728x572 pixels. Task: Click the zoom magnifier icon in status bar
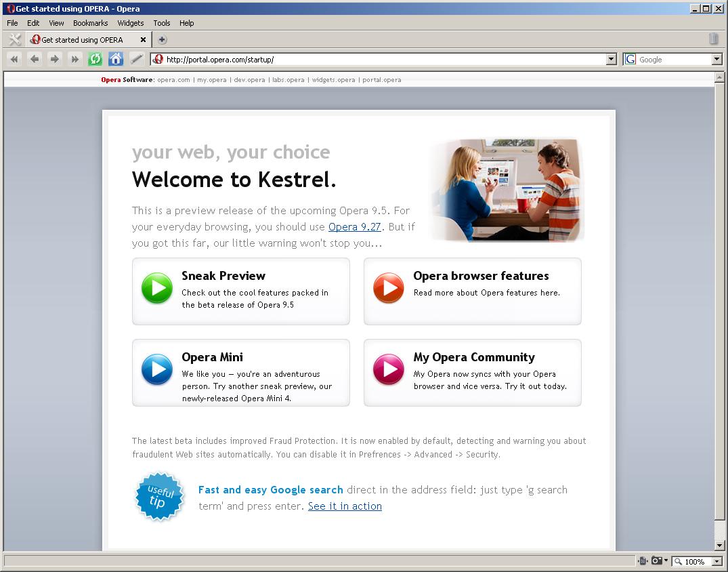679,562
